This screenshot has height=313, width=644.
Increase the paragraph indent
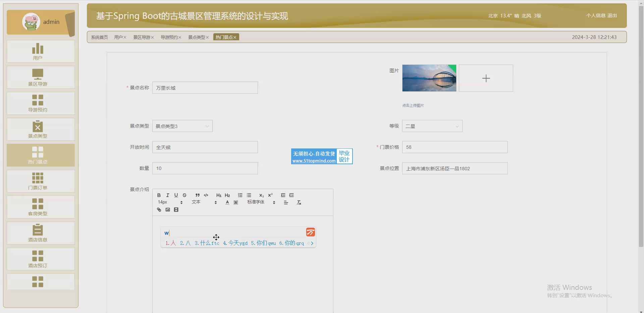(291, 195)
